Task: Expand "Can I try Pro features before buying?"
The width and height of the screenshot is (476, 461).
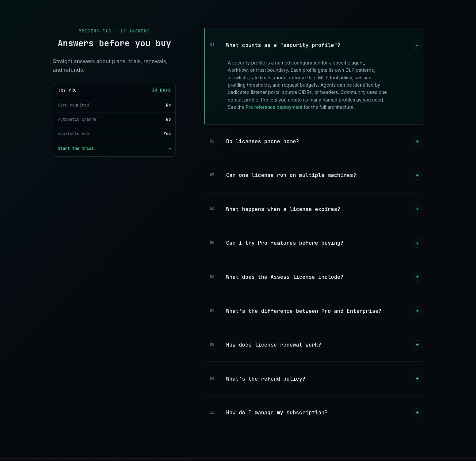Action: tap(314, 243)
